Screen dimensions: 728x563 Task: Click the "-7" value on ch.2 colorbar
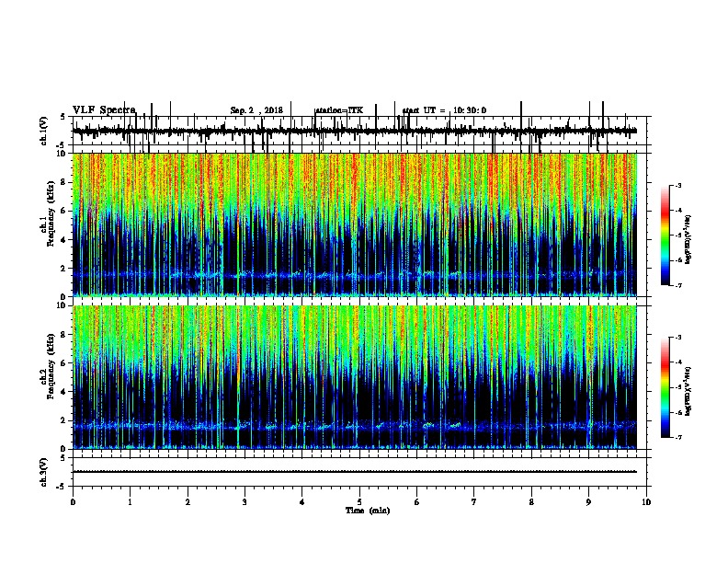pos(677,437)
